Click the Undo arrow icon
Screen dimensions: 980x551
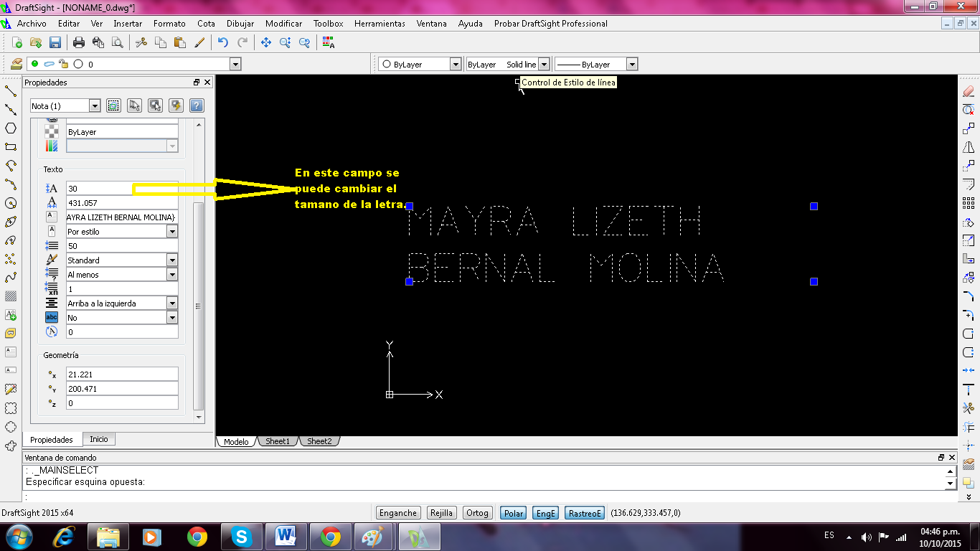tap(223, 43)
